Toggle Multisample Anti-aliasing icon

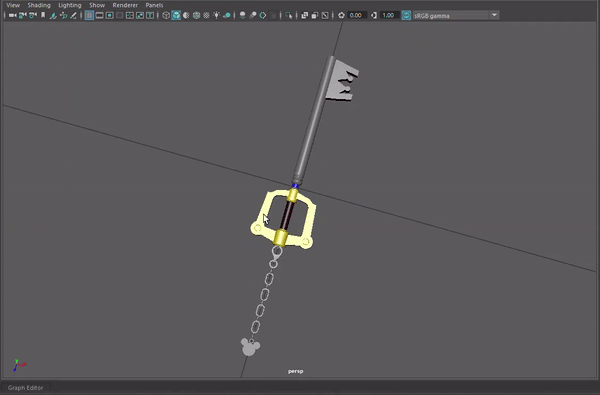(x=263, y=15)
